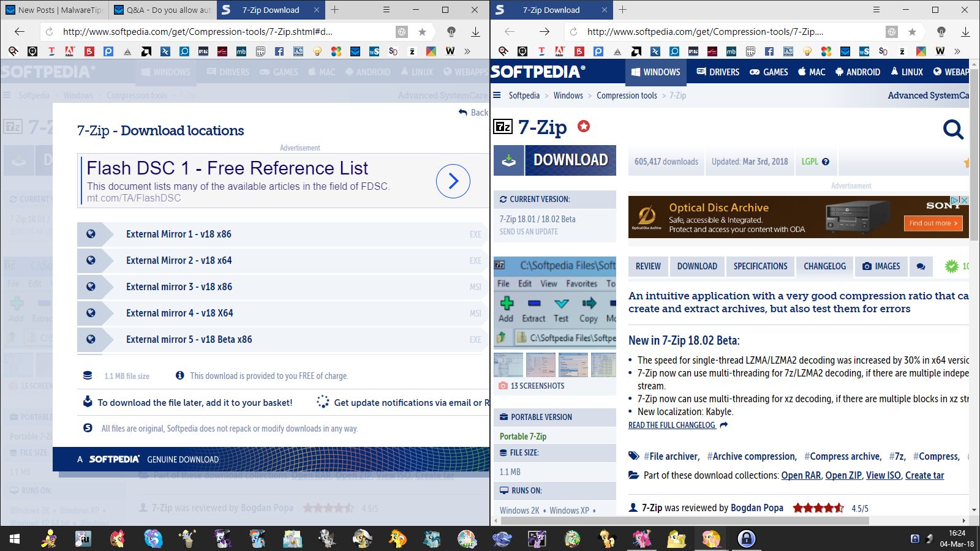
Task: Click the LGPL license help icon
Action: tap(826, 162)
